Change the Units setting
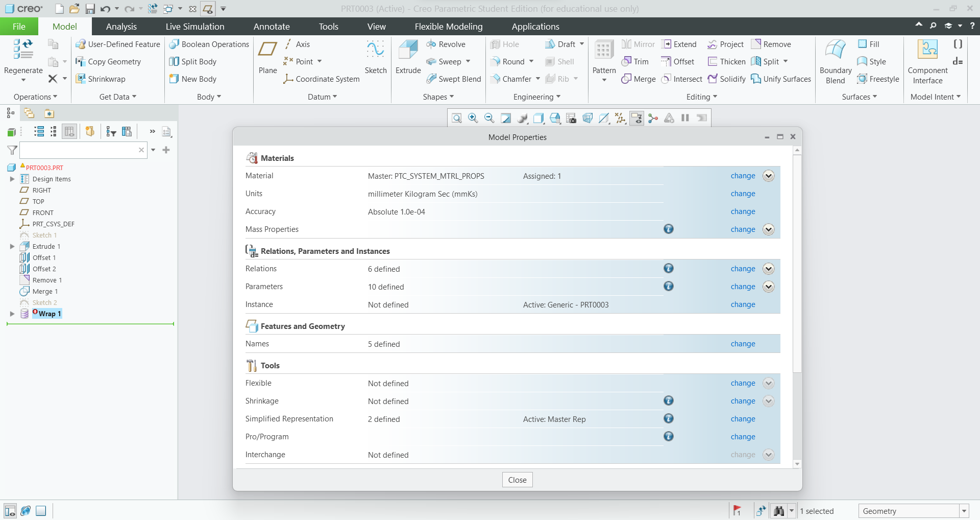The height and width of the screenshot is (520, 980). 742,194
